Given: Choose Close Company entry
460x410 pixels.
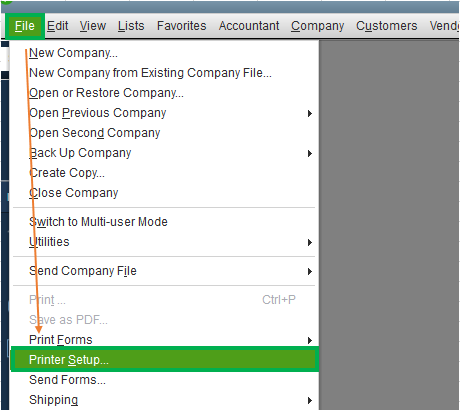Looking at the screenshot, I should click(74, 193).
